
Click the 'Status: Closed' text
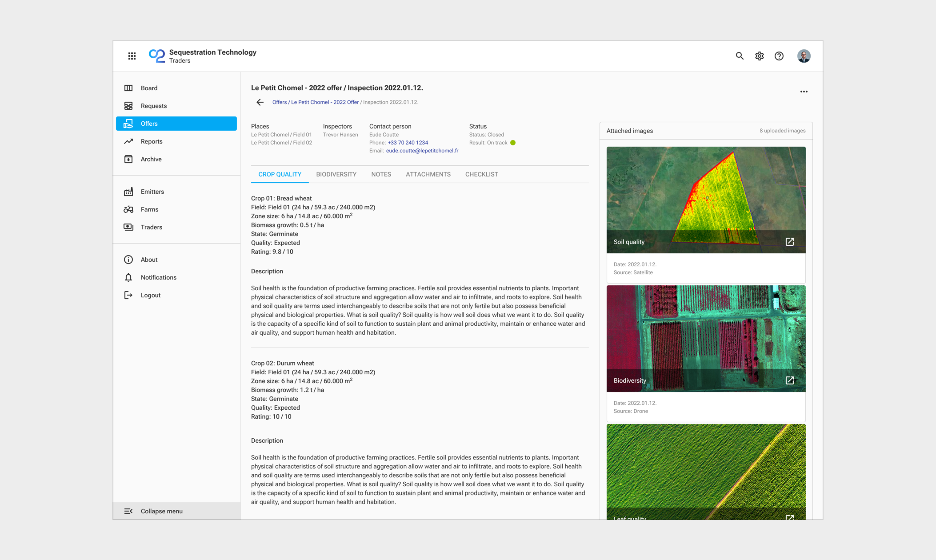487,135
